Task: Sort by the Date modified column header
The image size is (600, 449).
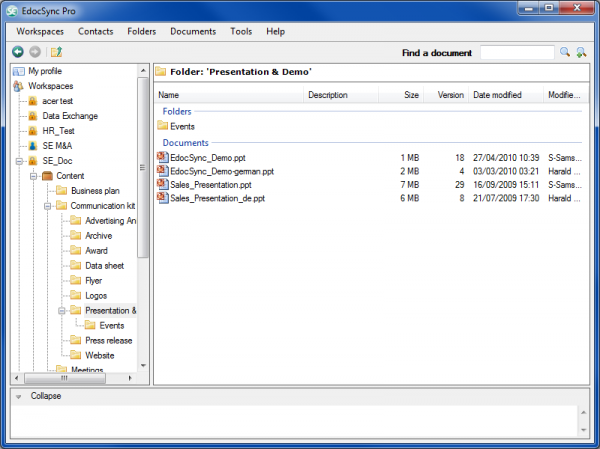Action: tap(506, 95)
